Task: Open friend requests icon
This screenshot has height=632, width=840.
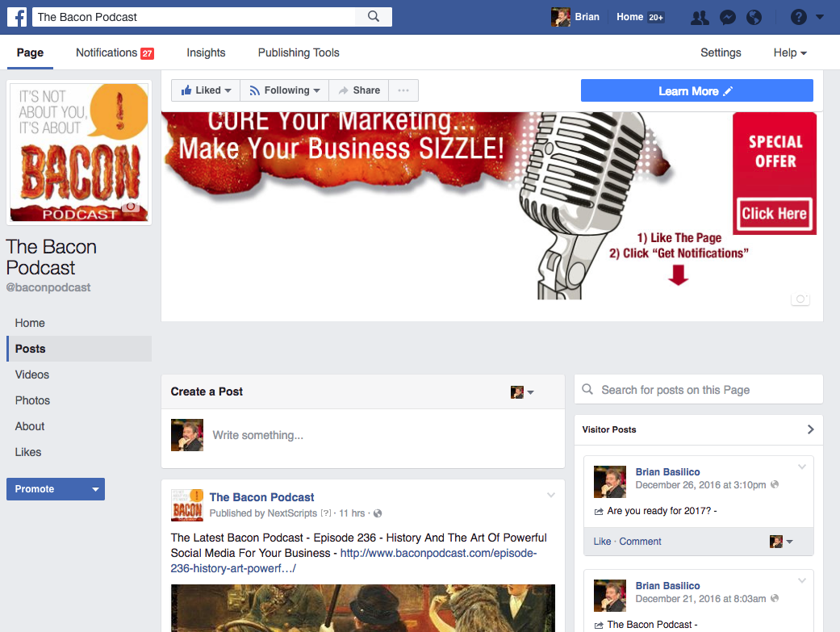Action: point(700,17)
